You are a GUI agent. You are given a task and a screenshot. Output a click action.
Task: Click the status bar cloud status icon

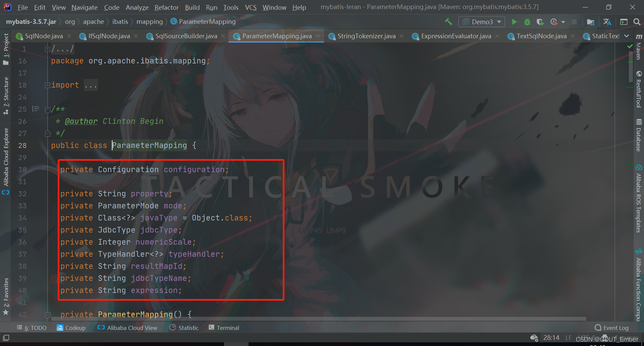pyautogui.click(x=534, y=338)
